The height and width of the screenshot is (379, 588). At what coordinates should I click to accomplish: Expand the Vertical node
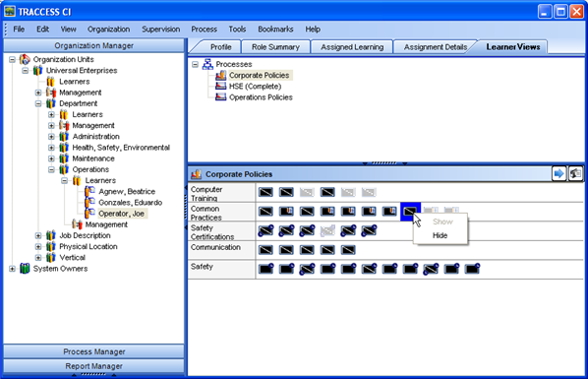[x=38, y=258]
